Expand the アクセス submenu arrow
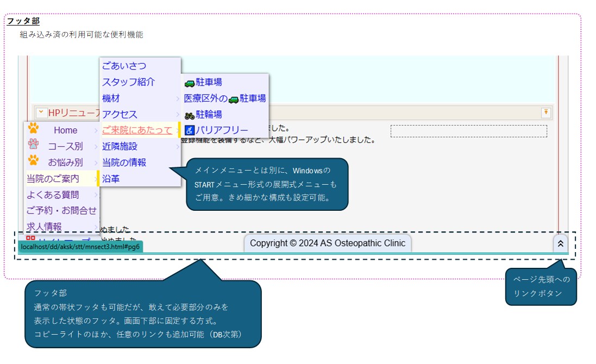Viewport: 596px width, 364px height. coord(178,115)
